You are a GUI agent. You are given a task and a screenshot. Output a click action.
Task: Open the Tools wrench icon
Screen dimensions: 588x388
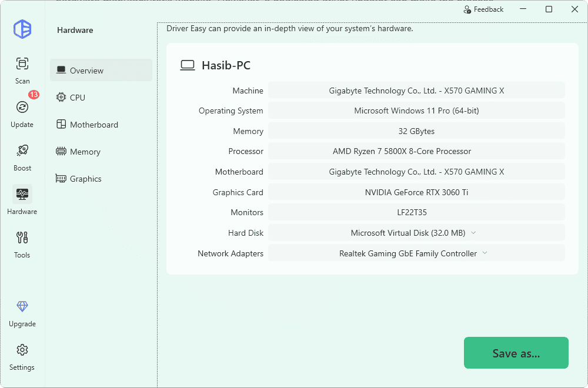tap(22, 238)
